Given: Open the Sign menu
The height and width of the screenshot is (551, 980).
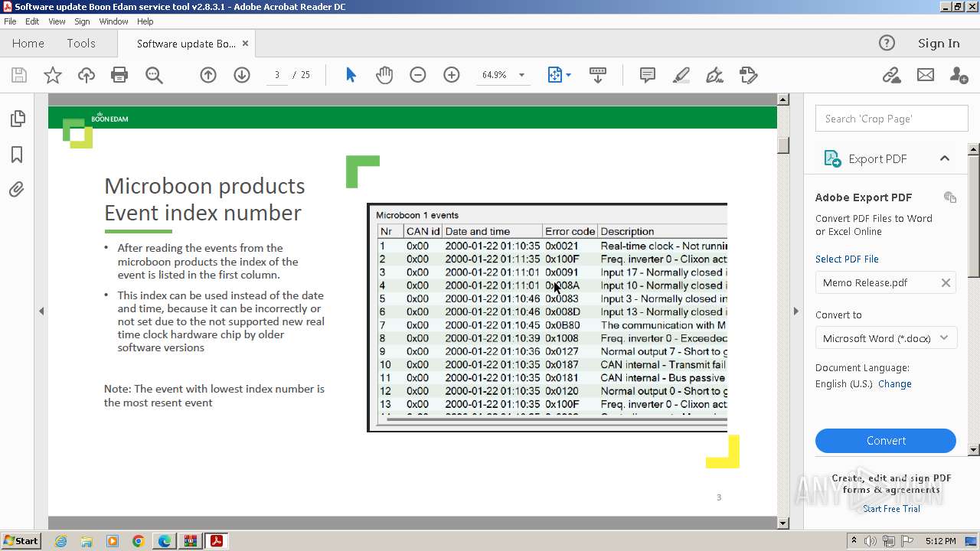Looking at the screenshot, I should pos(82,21).
